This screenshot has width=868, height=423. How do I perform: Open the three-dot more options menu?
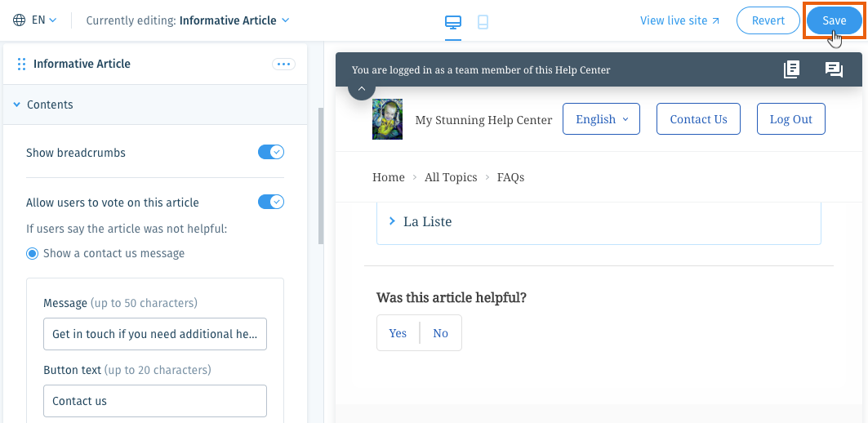click(x=283, y=65)
